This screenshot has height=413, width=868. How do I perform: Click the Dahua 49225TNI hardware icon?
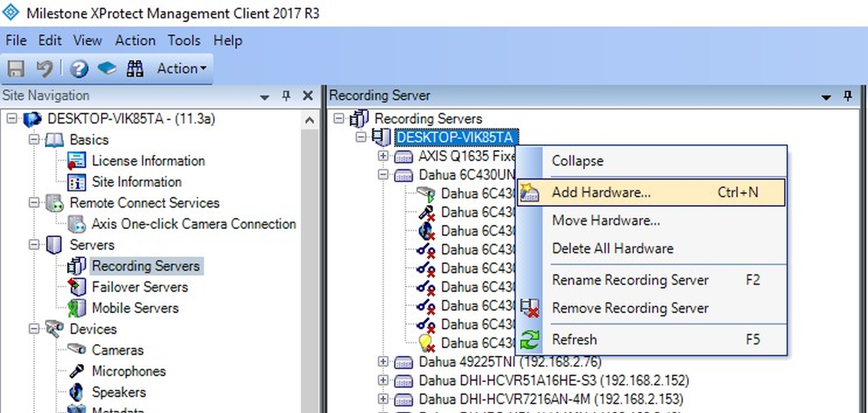click(403, 362)
